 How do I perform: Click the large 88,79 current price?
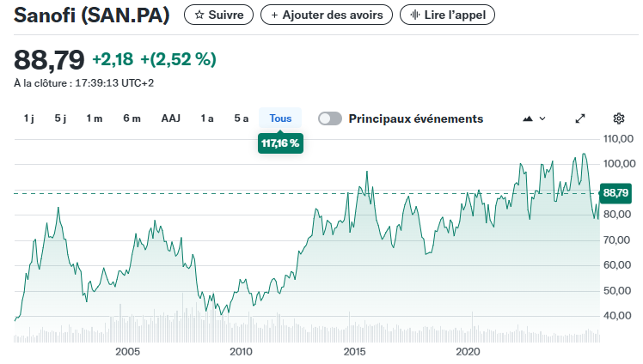coord(49,60)
